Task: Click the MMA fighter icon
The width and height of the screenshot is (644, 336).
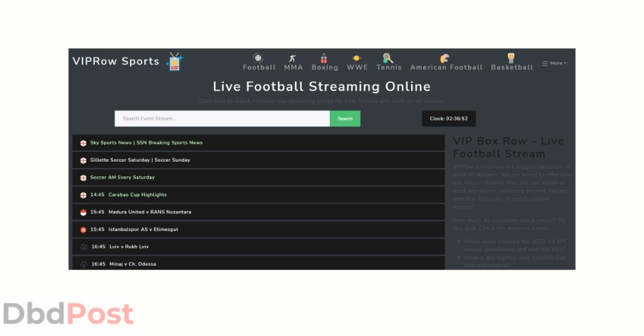Action: pyautogui.click(x=292, y=59)
